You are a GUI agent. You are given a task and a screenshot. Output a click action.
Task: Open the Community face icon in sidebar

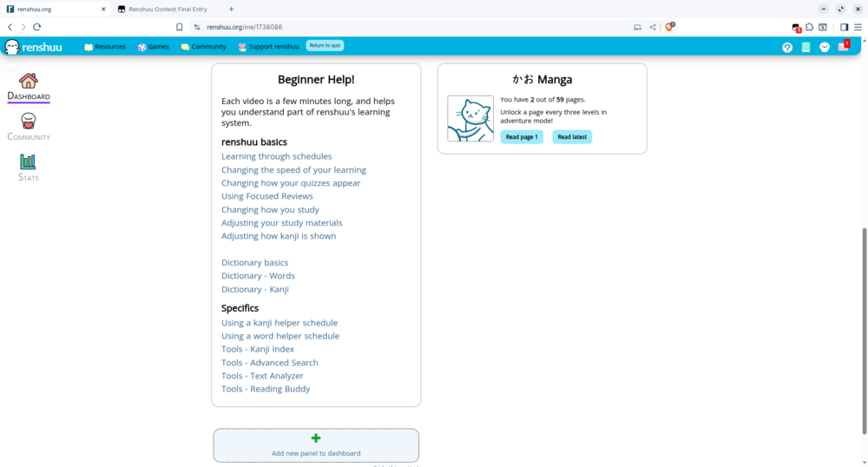click(29, 122)
